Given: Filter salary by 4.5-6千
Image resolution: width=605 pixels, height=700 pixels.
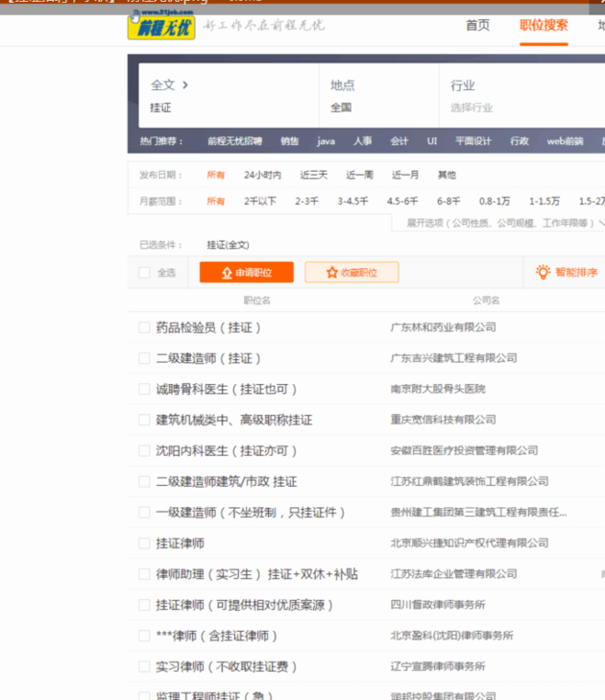Looking at the screenshot, I should [x=402, y=201].
